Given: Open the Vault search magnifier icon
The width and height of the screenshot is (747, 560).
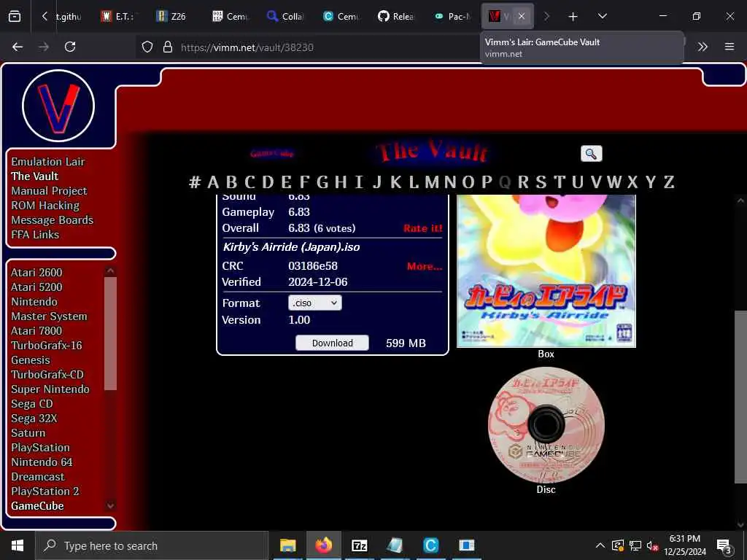Looking at the screenshot, I should point(591,153).
